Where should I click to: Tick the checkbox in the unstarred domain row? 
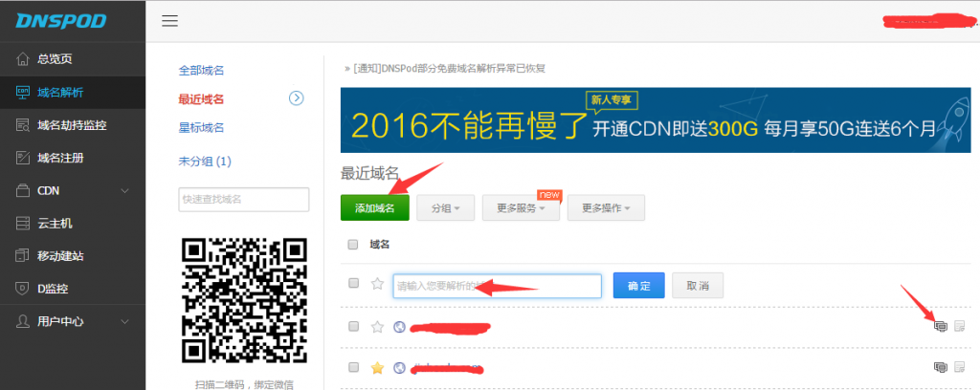[354, 326]
